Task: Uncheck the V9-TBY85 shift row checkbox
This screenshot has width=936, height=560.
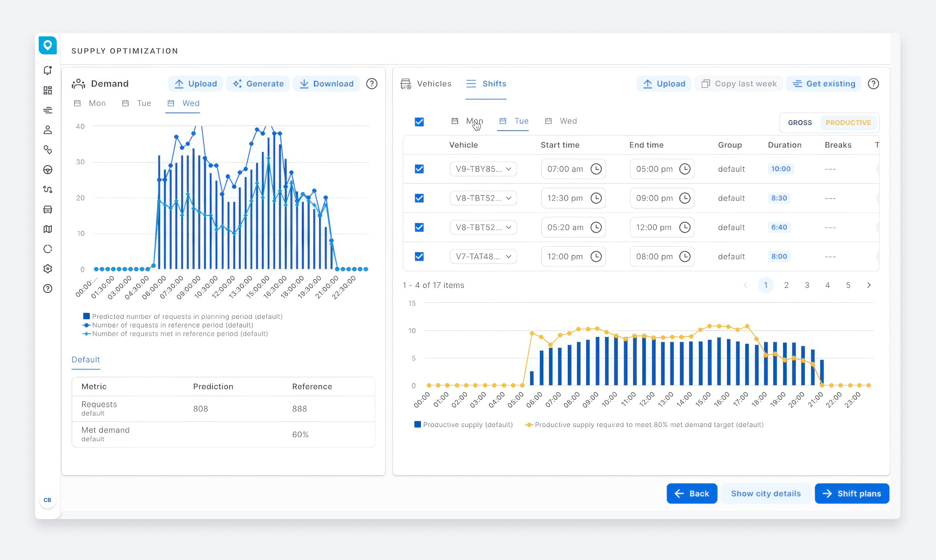Action: (x=419, y=169)
